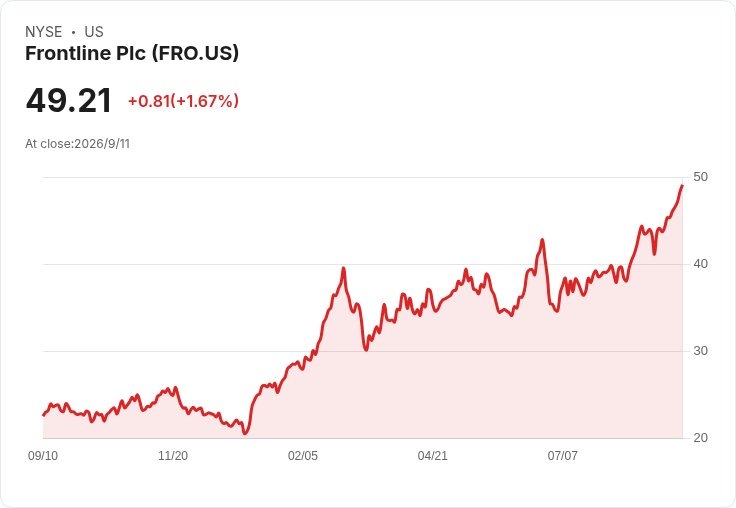Select the 49.21 current price
This screenshot has width=736, height=508.
(69, 101)
